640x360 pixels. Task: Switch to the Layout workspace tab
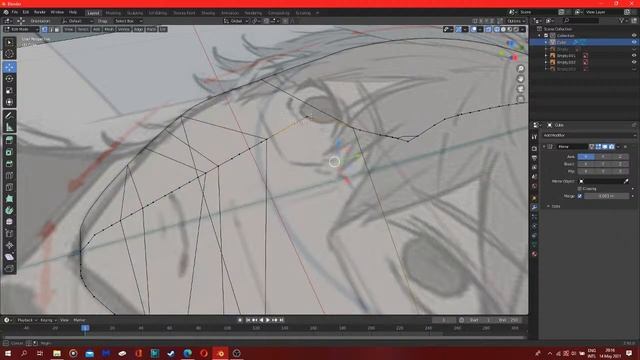(x=93, y=13)
